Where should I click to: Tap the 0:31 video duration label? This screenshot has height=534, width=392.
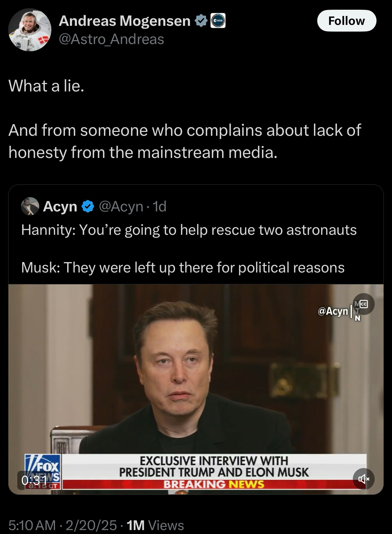click(x=34, y=480)
